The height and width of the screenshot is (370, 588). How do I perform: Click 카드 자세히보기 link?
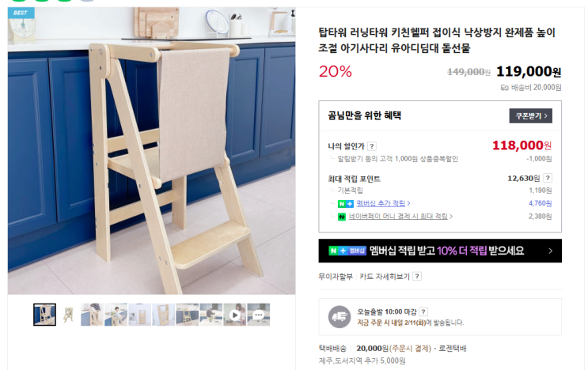tap(385, 277)
